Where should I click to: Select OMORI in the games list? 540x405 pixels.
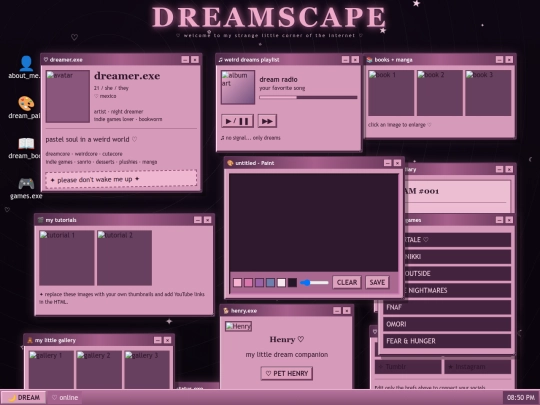coord(447,324)
